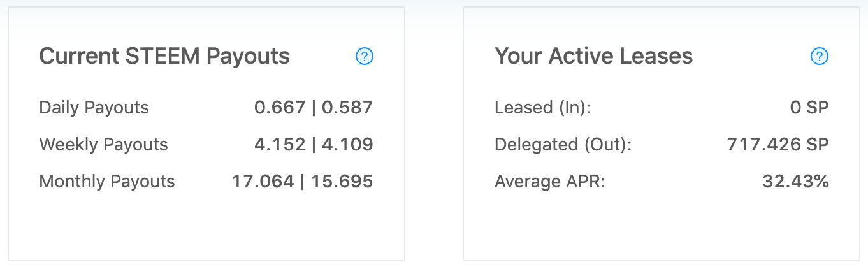This screenshot has height=269, width=868.
Task: Select the Leased (In) label
Action: [x=543, y=108]
